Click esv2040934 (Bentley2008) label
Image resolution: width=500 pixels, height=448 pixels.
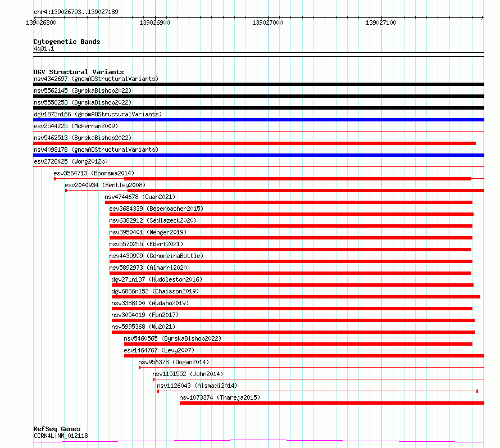[105, 185]
